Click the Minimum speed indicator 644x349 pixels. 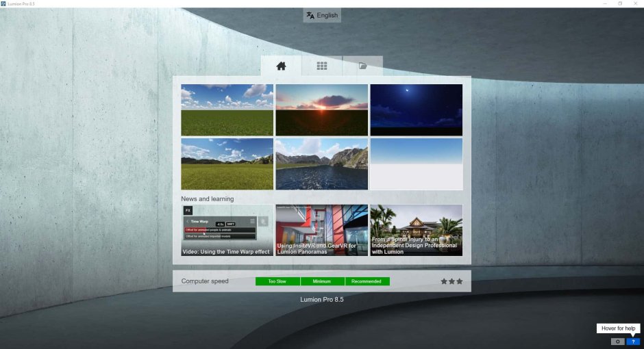tap(322, 281)
